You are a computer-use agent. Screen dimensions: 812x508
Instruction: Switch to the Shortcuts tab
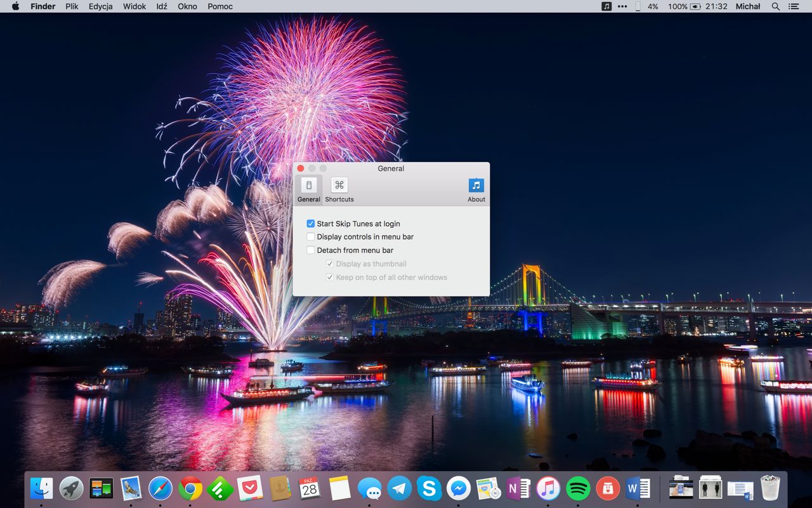(x=339, y=190)
